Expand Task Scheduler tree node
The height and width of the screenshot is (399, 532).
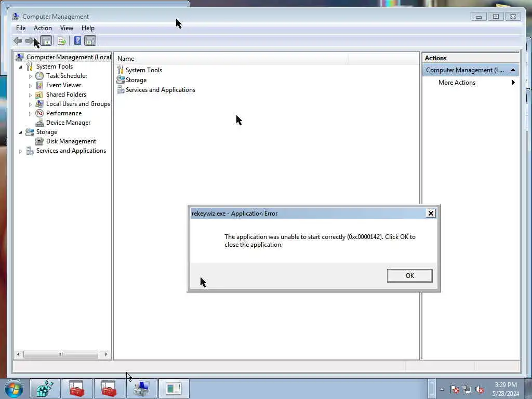30,76
